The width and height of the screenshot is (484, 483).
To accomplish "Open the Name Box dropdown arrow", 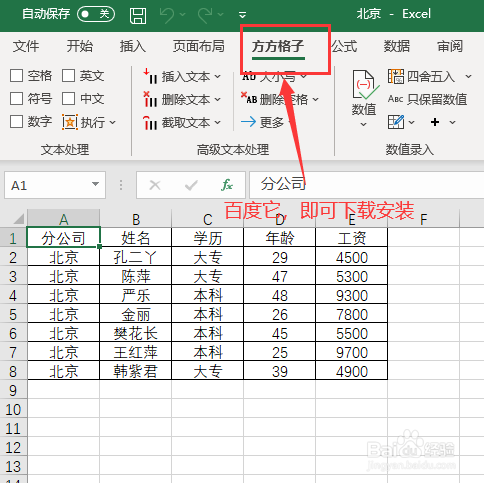I will click(95, 184).
